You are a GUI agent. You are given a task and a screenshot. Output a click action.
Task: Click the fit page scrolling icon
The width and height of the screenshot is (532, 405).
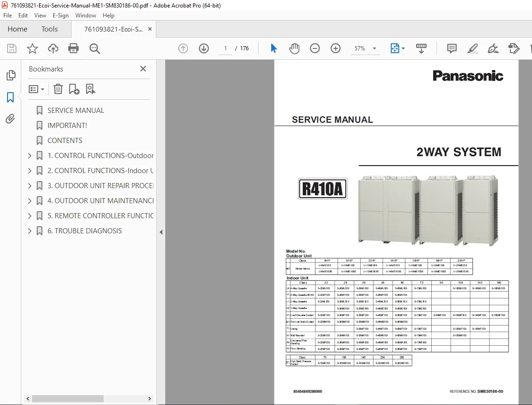pos(395,48)
